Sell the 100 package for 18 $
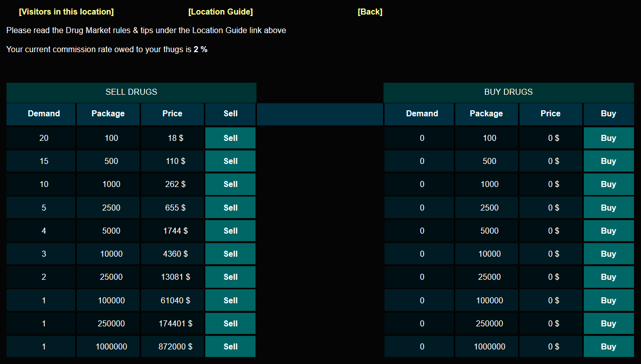 click(230, 138)
